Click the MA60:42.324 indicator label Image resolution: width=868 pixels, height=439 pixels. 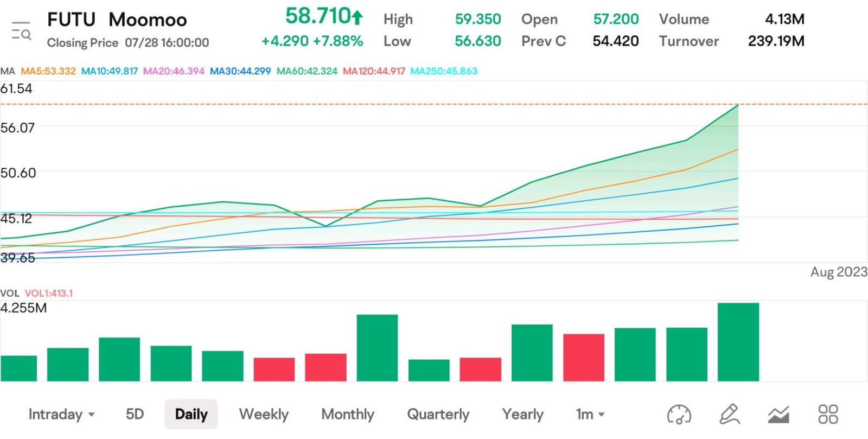[x=307, y=71]
